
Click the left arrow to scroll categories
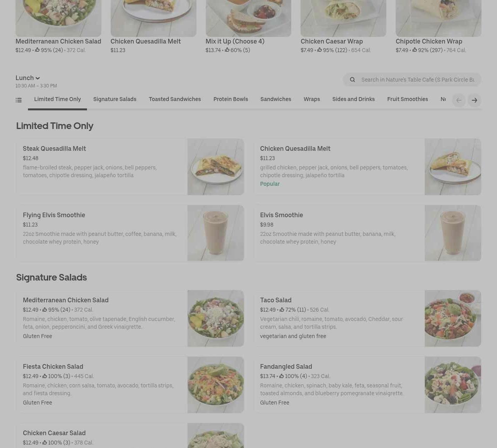tap(459, 100)
